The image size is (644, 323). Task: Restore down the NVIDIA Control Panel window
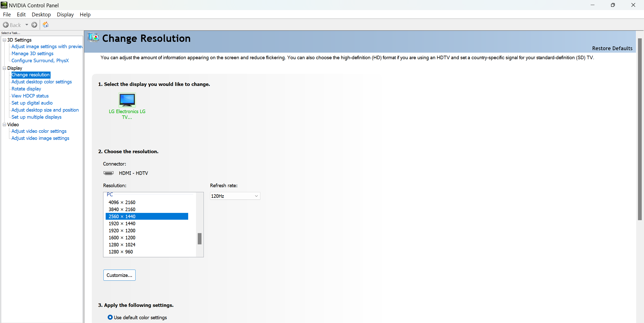(x=613, y=5)
